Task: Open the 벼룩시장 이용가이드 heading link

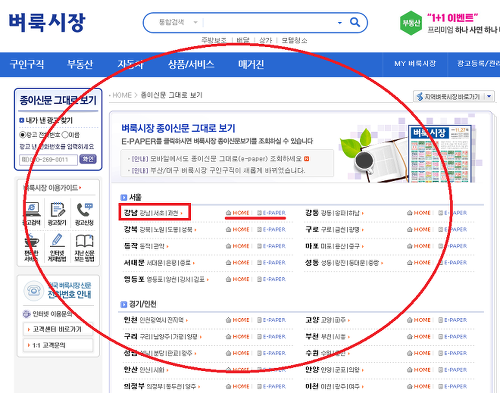Action: tap(52, 188)
